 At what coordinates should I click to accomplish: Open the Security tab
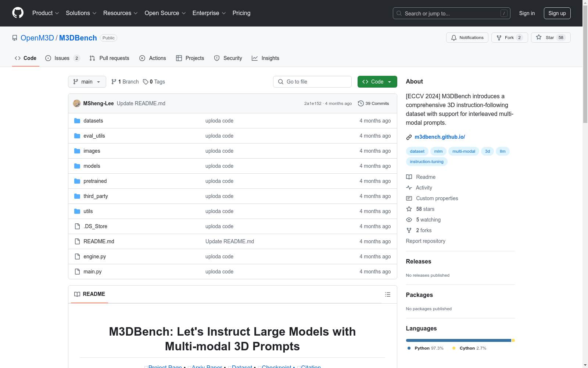pyautogui.click(x=228, y=58)
